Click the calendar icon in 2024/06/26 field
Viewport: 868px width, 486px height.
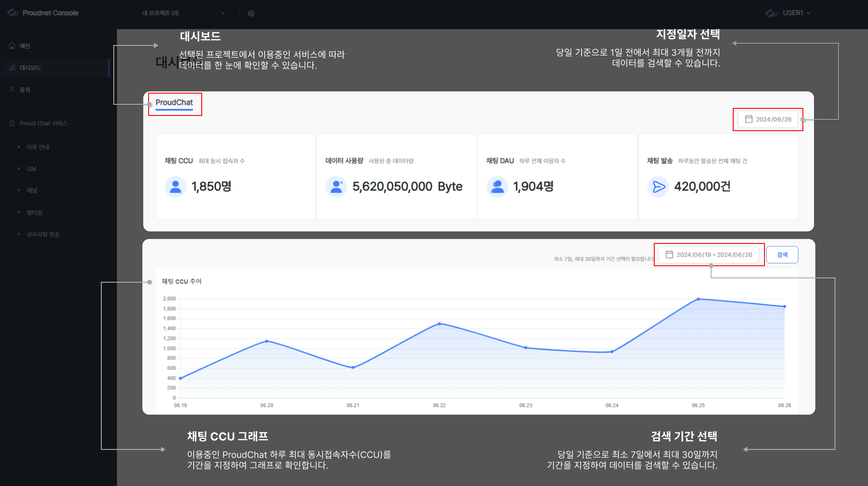[749, 119]
